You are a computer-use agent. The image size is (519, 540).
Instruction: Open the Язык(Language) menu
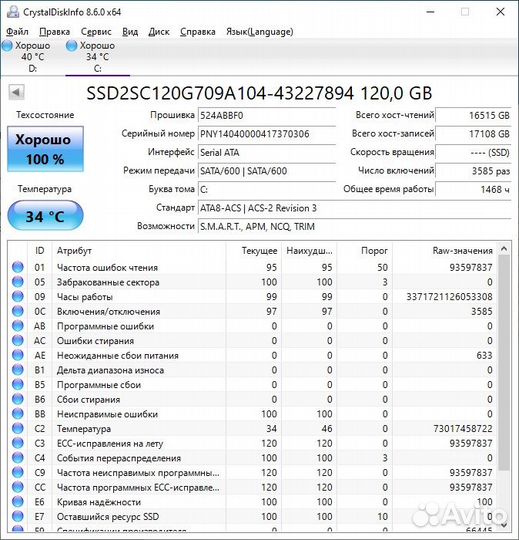260,32
